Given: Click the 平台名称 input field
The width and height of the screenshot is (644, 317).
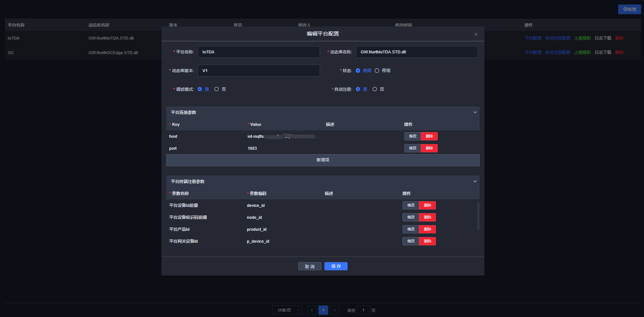Looking at the screenshot, I should [259, 52].
